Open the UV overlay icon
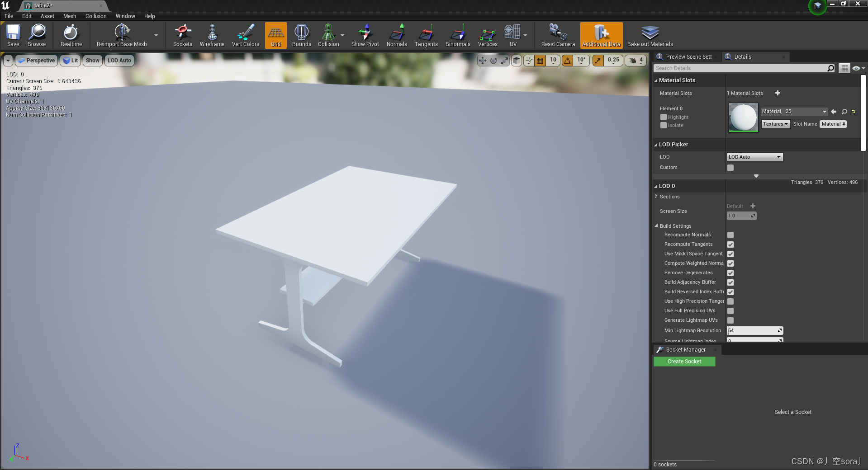Image resolution: width=868 pixels, height=470 pixels. (512, 35)
